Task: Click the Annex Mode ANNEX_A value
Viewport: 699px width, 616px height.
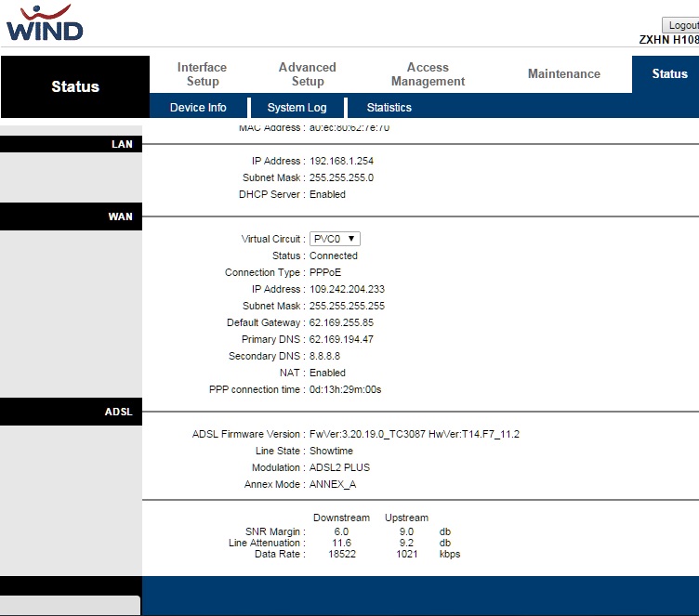Action: 333,484
